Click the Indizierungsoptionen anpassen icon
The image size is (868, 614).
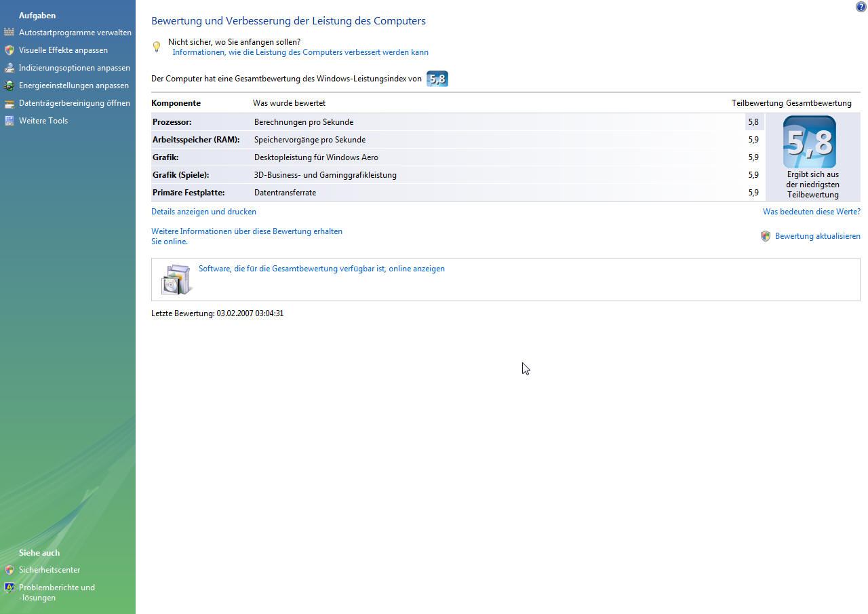[9, 68]
